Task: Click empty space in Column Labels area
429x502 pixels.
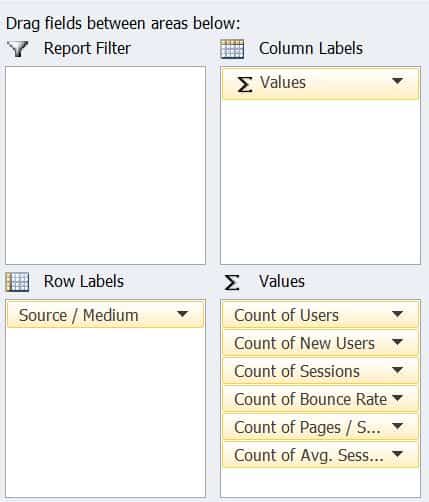Action: pos(320,182)
